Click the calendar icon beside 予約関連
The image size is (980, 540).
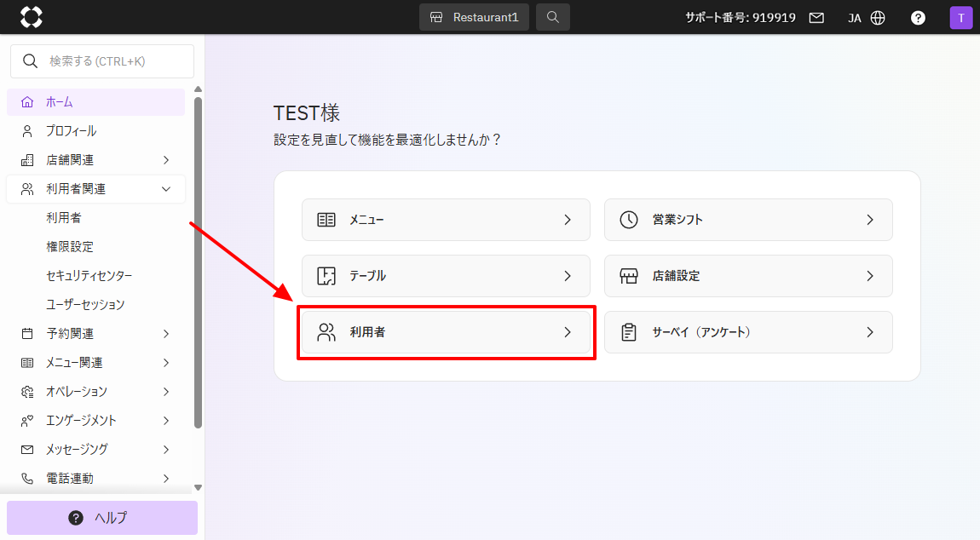click(x=27, y=334)
